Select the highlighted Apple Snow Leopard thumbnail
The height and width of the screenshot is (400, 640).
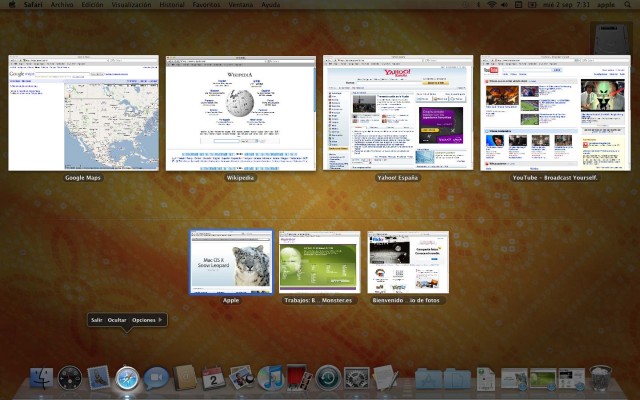pyautogui.click(x=231, y=262)
